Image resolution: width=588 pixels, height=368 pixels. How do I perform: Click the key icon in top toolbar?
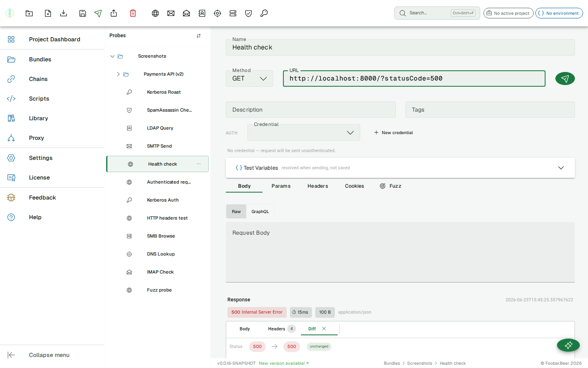[x=264, y=13]
